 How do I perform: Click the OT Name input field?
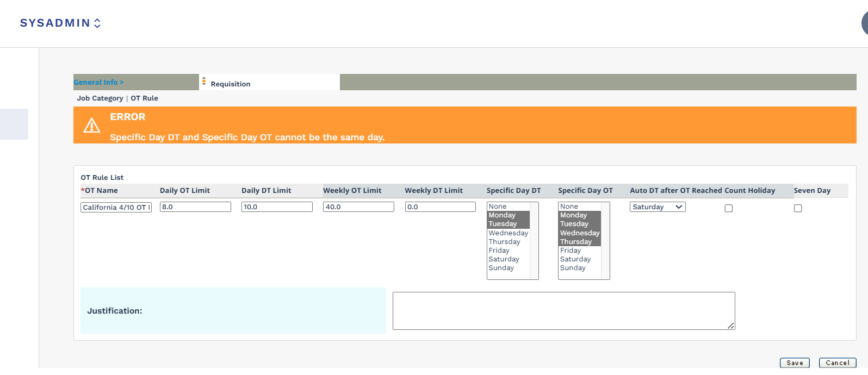pos(116,207)
